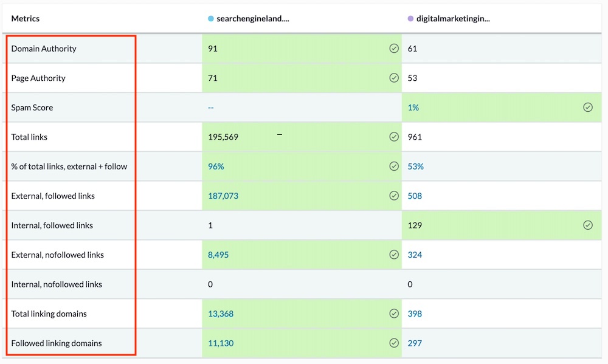
Task: Click the checkmark icon in Domain Authority row
Action: point(394,49)
